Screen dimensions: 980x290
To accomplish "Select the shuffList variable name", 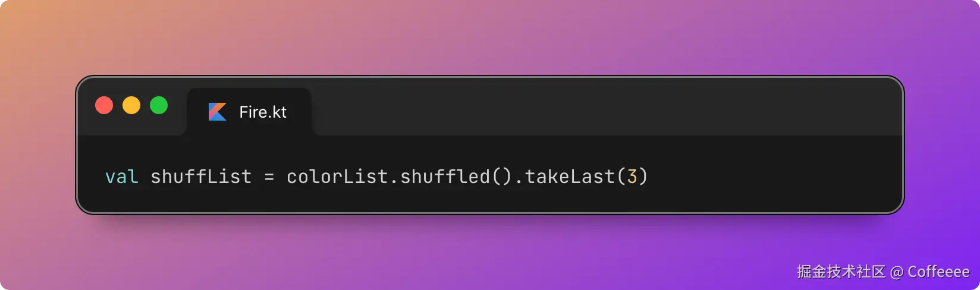I will coord(201,176).
